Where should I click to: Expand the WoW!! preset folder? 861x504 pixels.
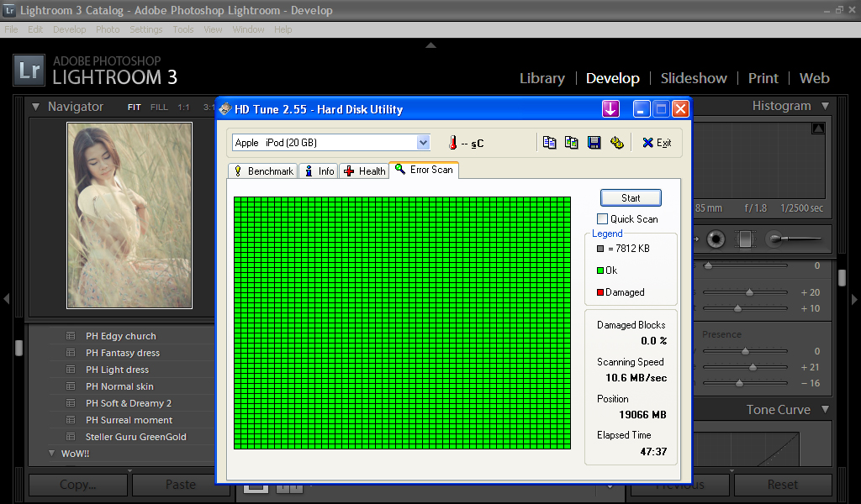[x=51, y=454]
